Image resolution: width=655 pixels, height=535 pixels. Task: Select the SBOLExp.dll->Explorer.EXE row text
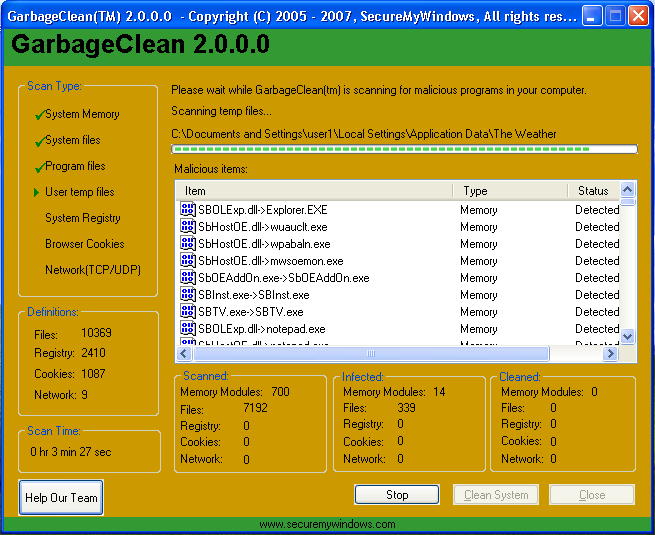click(x=263, y=210)
